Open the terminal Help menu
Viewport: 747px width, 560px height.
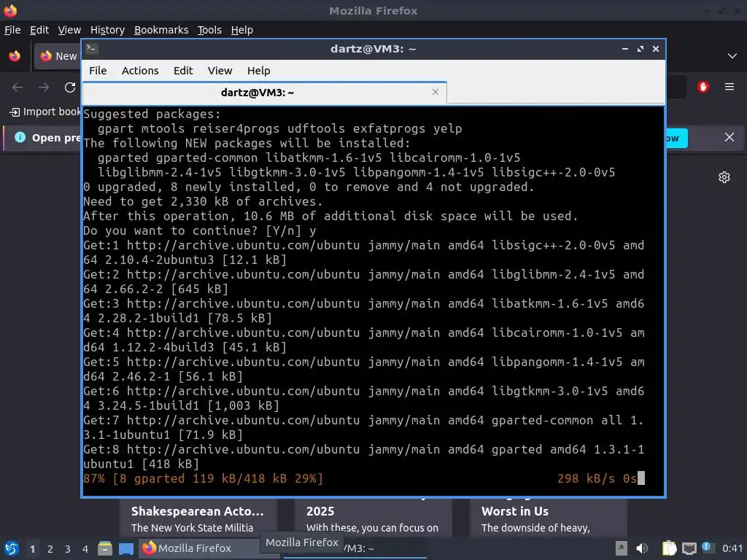pyautogui.click(x=259, y=71)
